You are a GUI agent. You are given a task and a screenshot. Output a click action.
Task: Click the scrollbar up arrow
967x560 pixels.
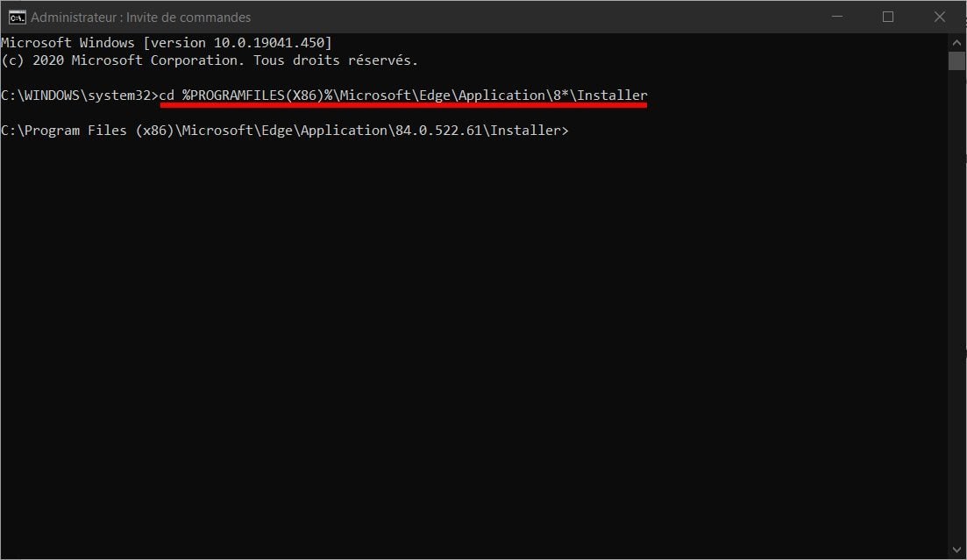point(956,43)
